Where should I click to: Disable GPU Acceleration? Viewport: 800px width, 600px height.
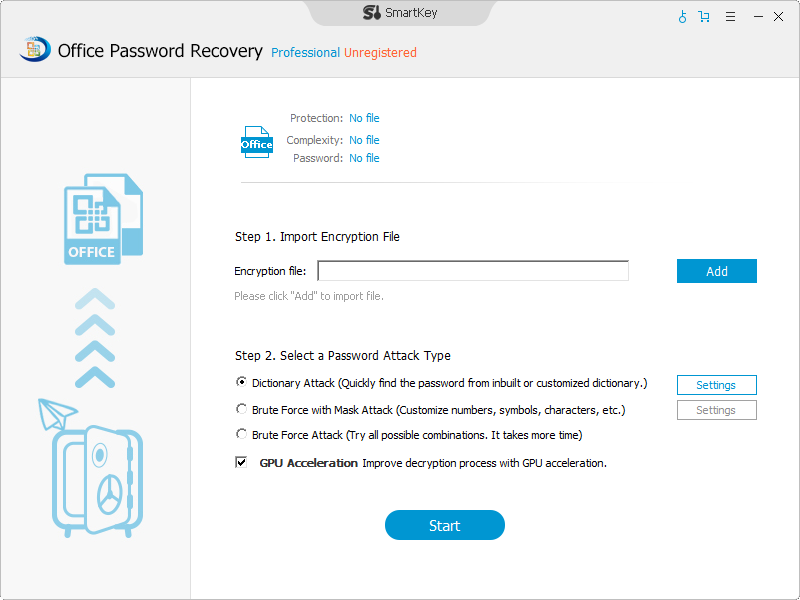240,462
